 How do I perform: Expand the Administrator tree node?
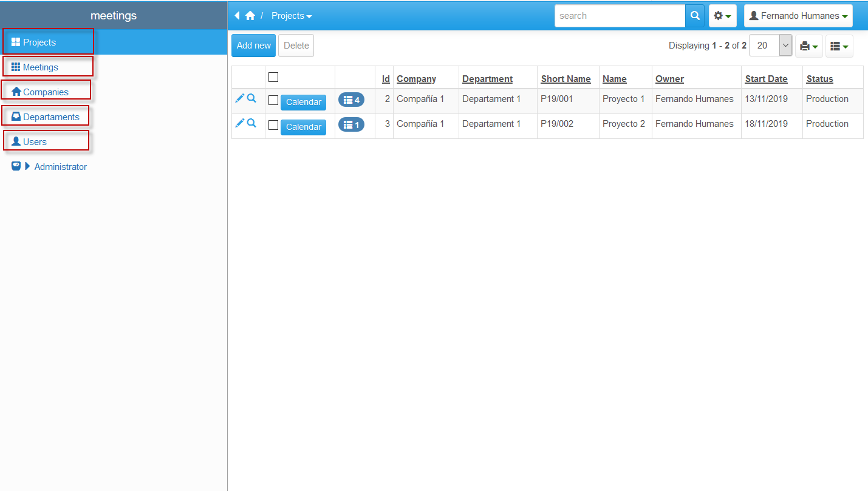point(27,166)
